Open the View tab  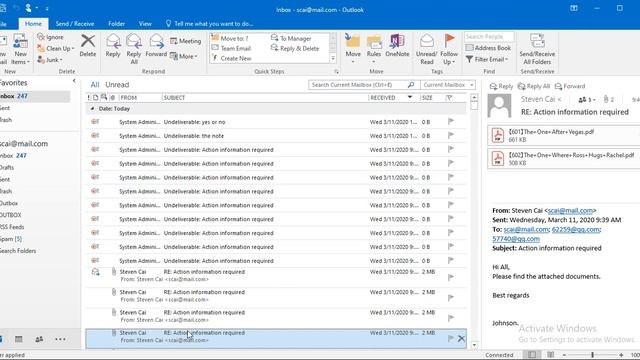coord(145,24)
